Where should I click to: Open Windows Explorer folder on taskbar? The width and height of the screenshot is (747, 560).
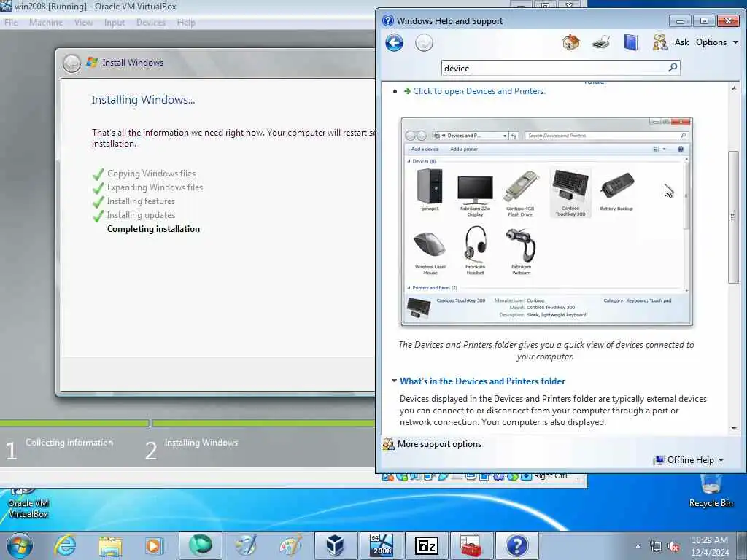point(110,545)
